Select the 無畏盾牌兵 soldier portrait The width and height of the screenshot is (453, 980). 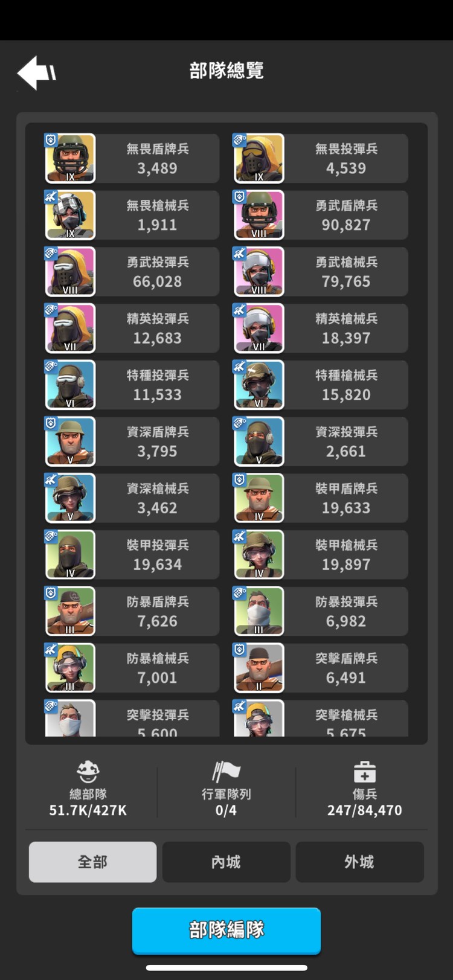pos(70,158)
